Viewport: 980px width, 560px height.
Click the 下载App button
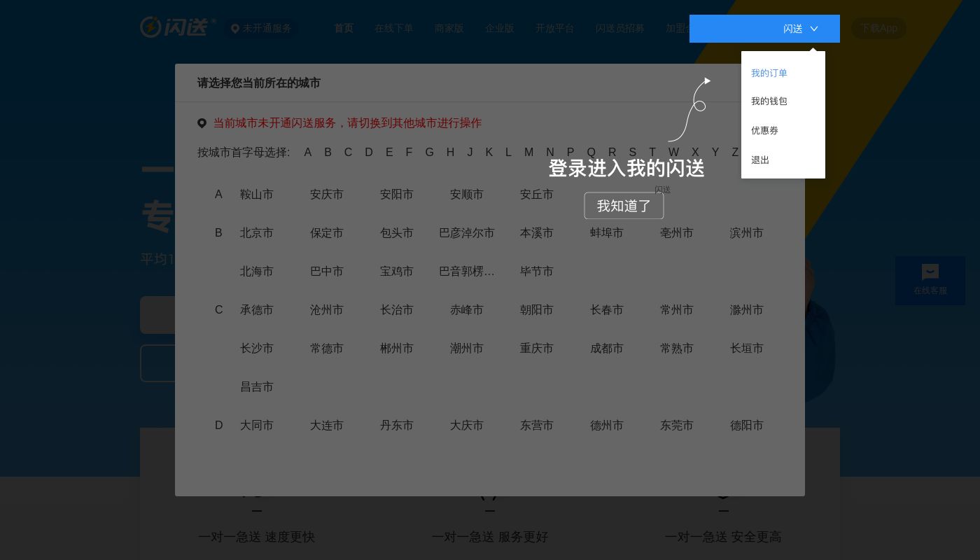tap(878, 28)
